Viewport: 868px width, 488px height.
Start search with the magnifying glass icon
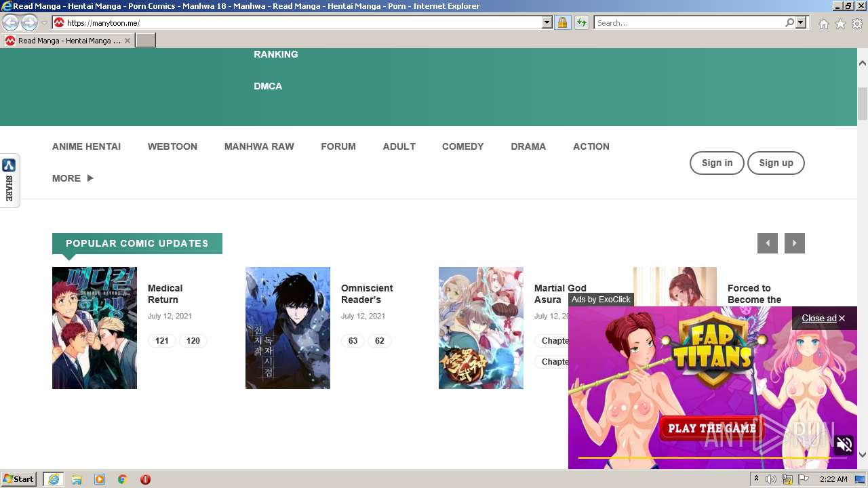click(789, 23)
